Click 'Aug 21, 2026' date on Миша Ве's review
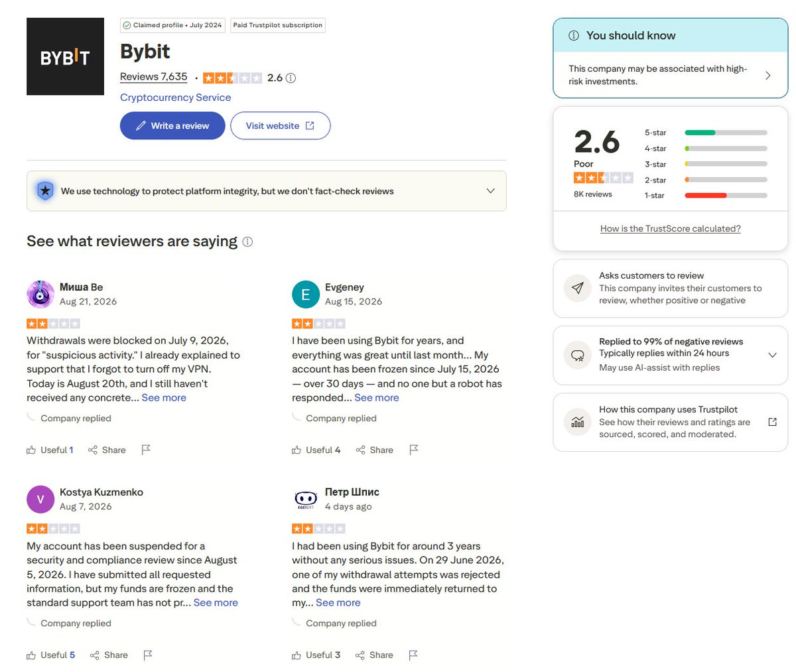This screenshot has width=796, height=672. [88, 302]
